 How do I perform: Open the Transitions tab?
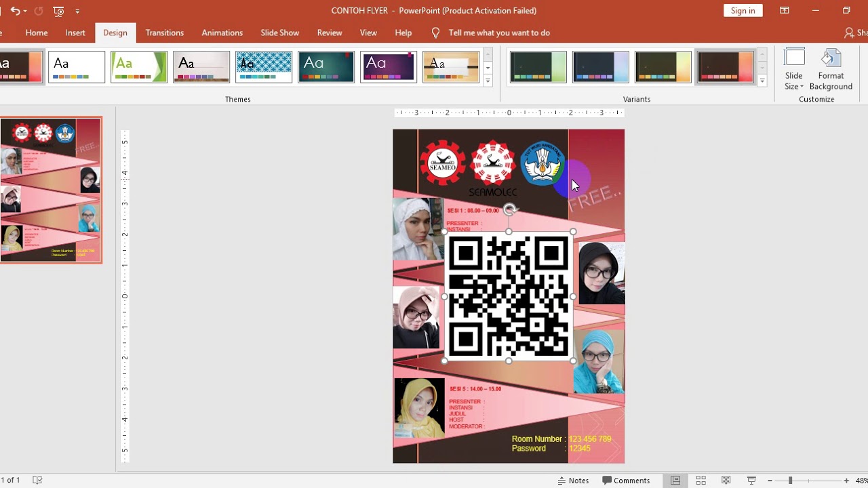point(165,33)
